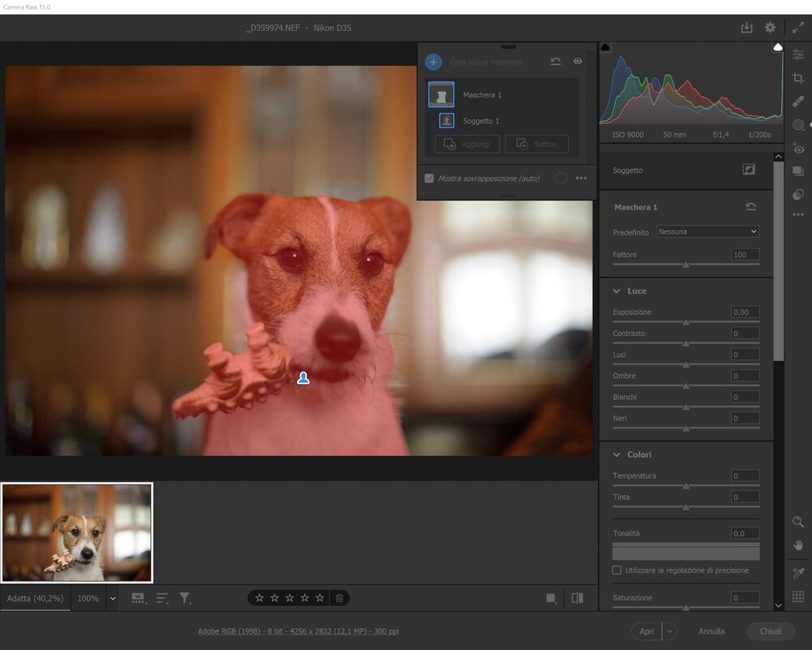Set zoom to 100%
The image size is (812, 650).
pyautogui.click(x=88, y=598)
